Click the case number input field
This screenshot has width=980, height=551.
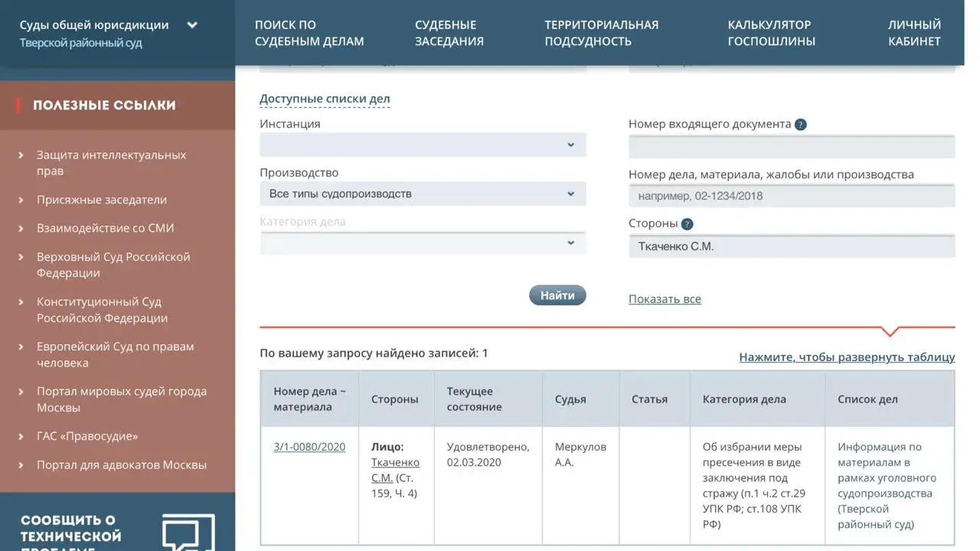(x=792, y=196)
